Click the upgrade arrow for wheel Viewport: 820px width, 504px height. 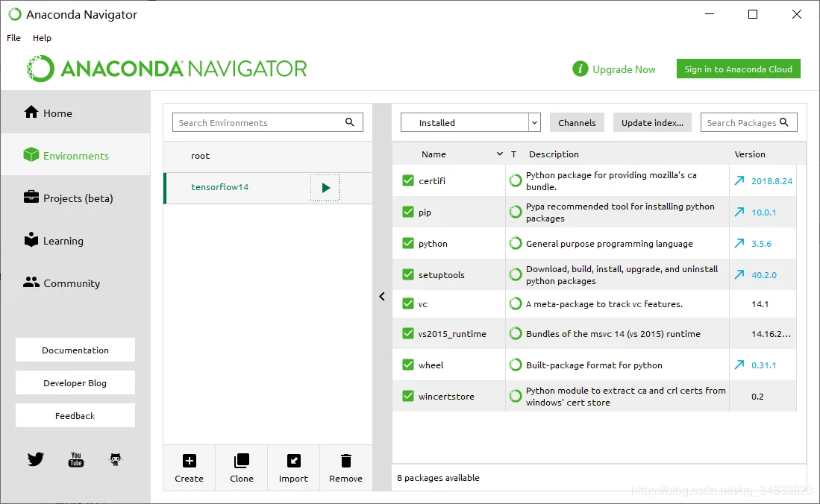pos(739,365)
